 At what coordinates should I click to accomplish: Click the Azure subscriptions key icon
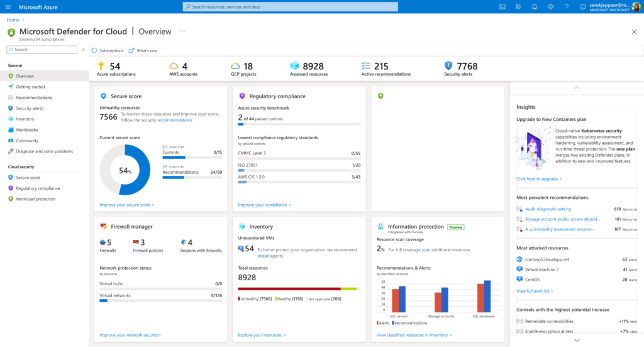(101, 65)
